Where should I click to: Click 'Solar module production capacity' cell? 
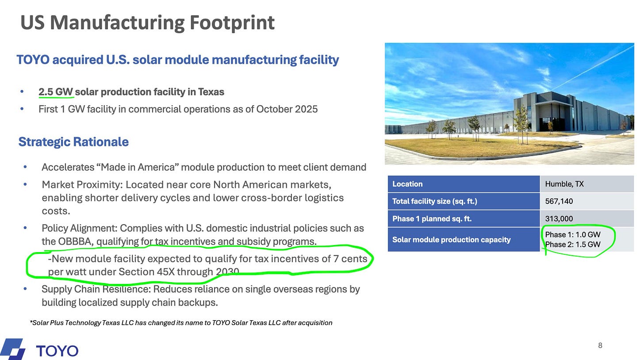click(x=464, y=240)
